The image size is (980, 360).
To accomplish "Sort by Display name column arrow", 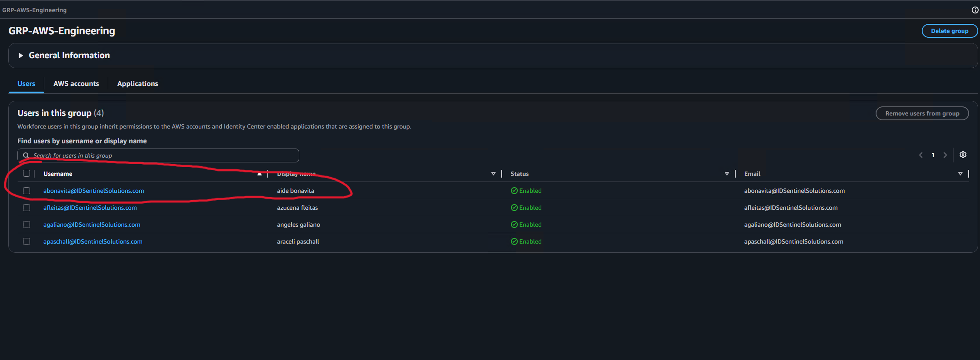I will [493, 174].
